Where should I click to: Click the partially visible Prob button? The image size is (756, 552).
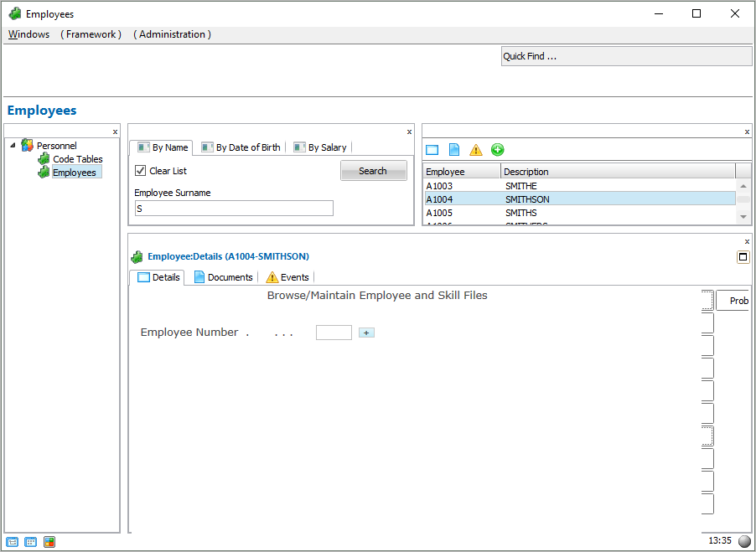733,301
